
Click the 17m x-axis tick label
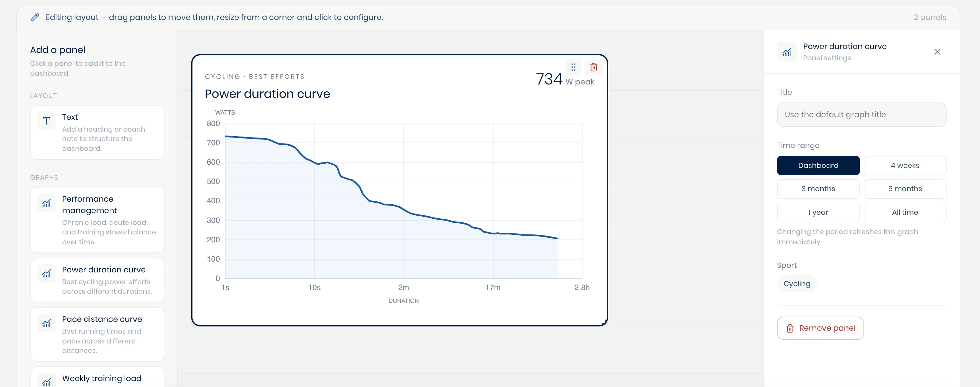493,288
